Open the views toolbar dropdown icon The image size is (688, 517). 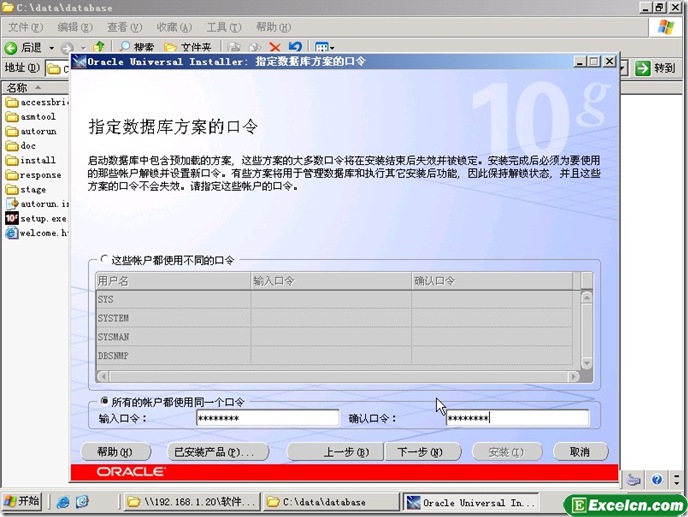coord(325,47)
